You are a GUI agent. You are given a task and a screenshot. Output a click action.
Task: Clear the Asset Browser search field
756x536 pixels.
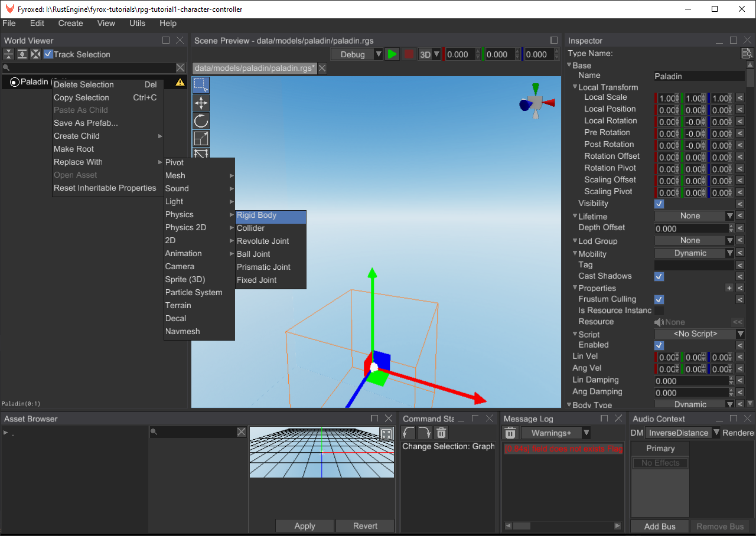[242, 432]
